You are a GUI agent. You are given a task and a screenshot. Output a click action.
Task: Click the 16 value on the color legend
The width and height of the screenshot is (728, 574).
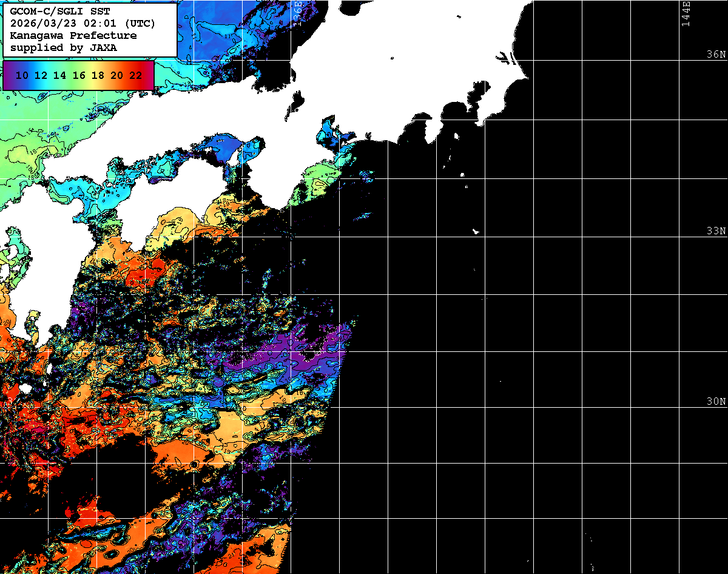pos(79,75)
